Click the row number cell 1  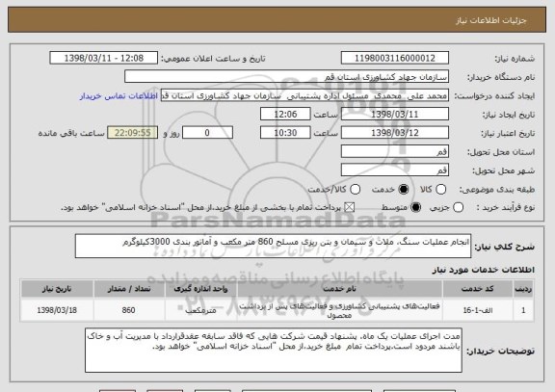tap(523, 310)
